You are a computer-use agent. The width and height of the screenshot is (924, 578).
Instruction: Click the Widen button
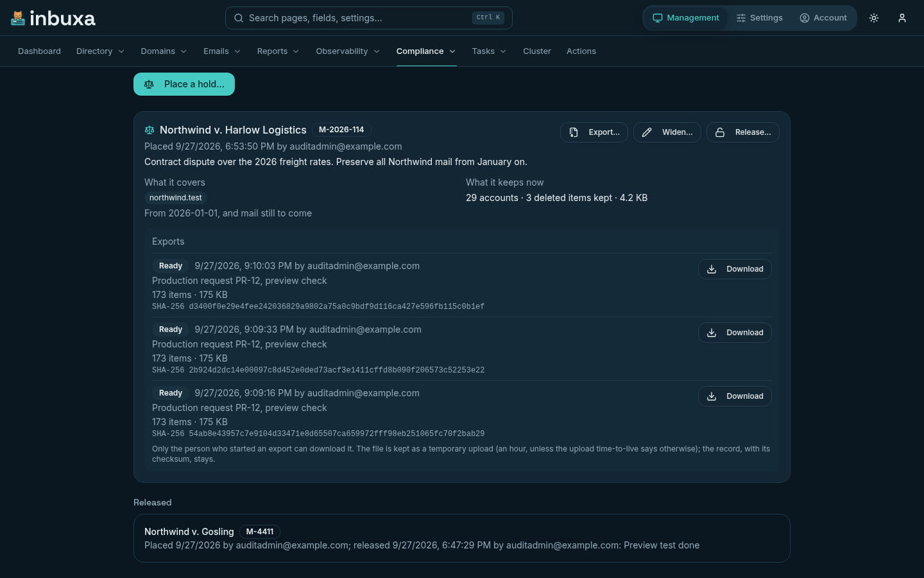coord(667,132)
